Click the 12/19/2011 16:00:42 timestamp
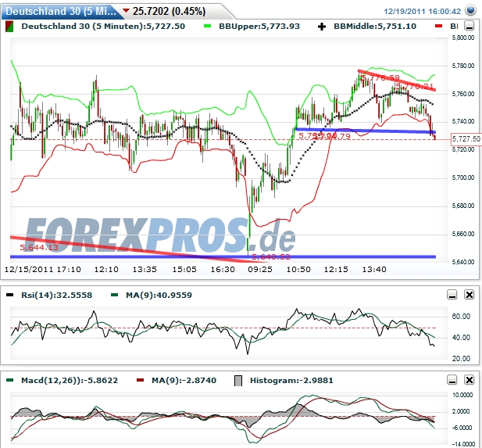Image resolution: width=482 pixels, height=448 pixels. coord(423,12)
